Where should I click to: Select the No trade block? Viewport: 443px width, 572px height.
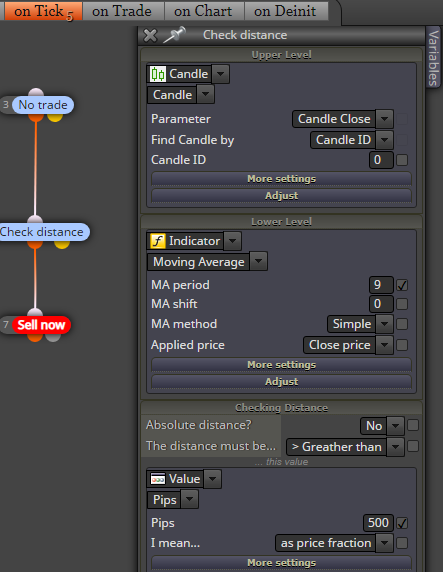[x=43, y=105]
